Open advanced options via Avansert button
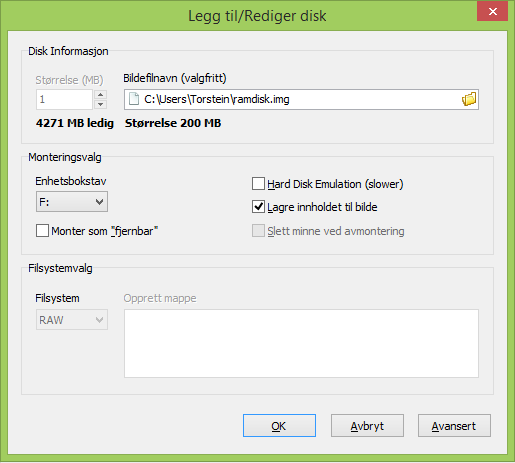 coord(454,426)
